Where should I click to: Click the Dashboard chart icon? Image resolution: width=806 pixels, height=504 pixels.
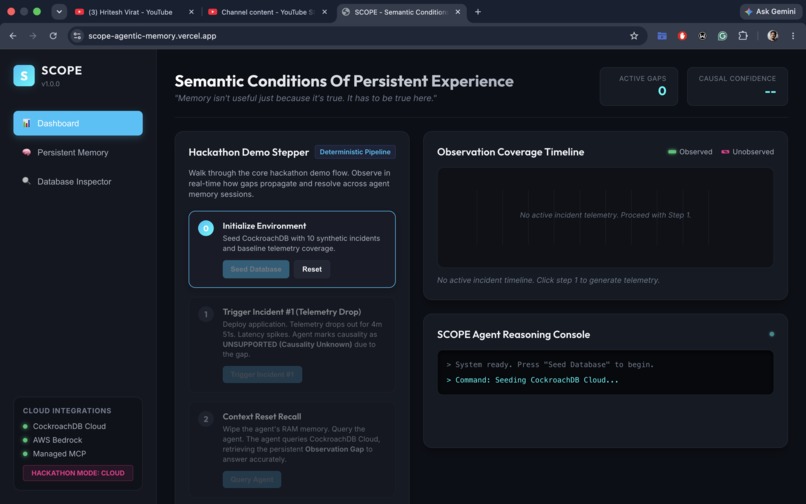[26, 123]
